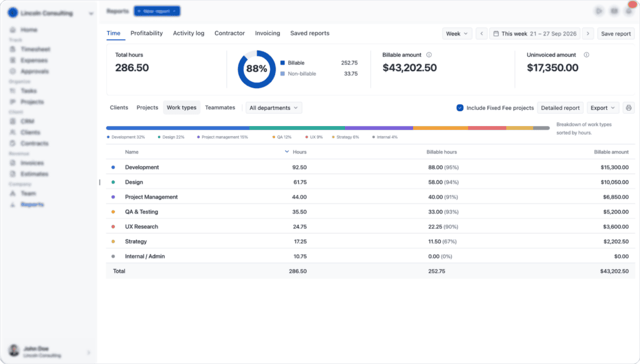Open the Contracts sidebar icon
640x364 pixels.
pos(12,143)
